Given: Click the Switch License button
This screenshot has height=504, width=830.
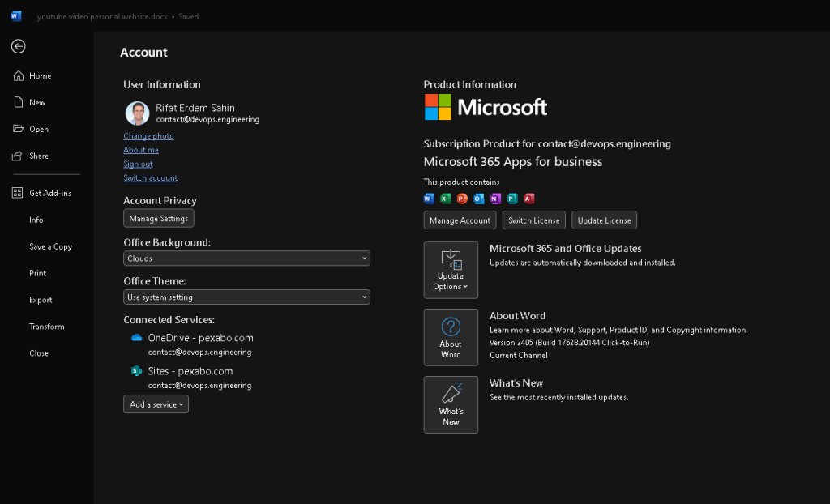Looking at the screenshot, I should pyautogui.click(x=533, y=220).
